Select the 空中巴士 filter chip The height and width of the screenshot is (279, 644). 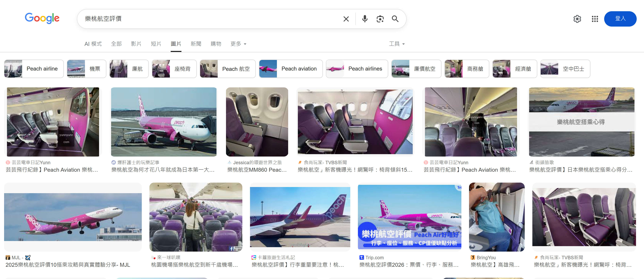tap(565, 69)
